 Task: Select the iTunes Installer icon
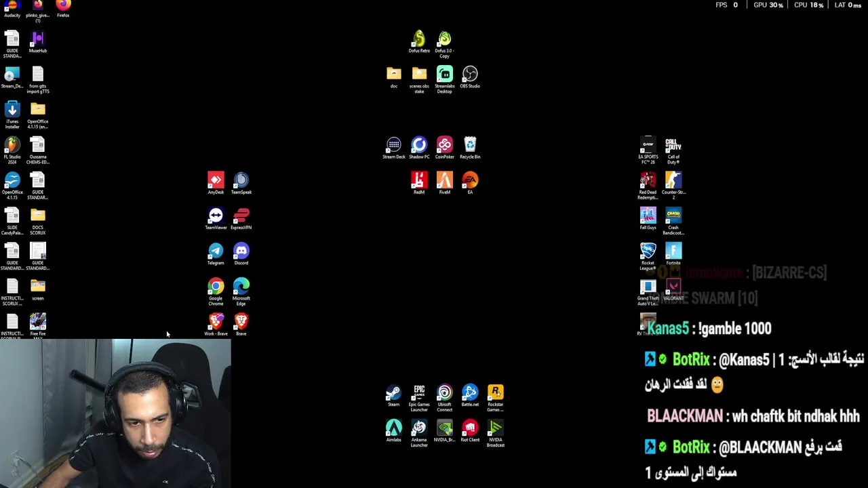click(12, 114)
